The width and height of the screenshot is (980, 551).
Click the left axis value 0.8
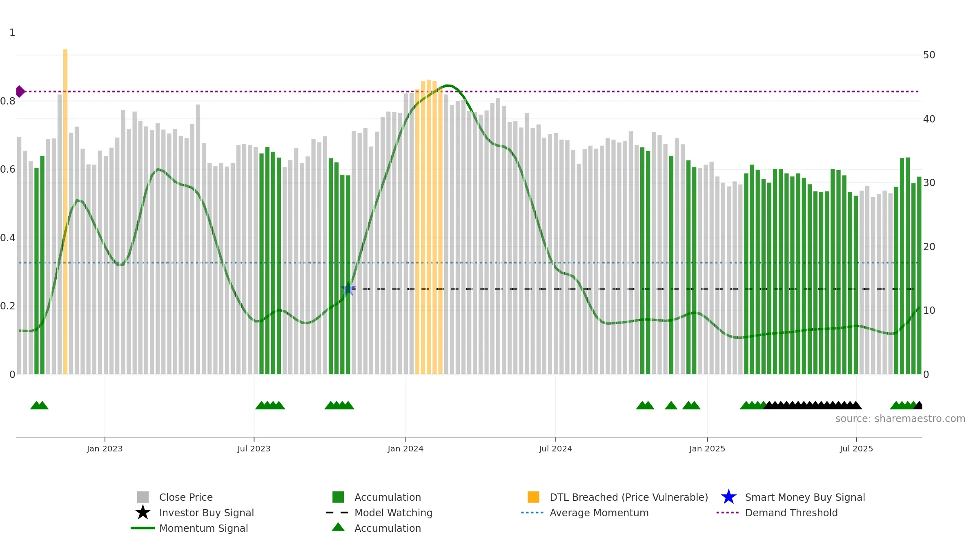point(8,101)
